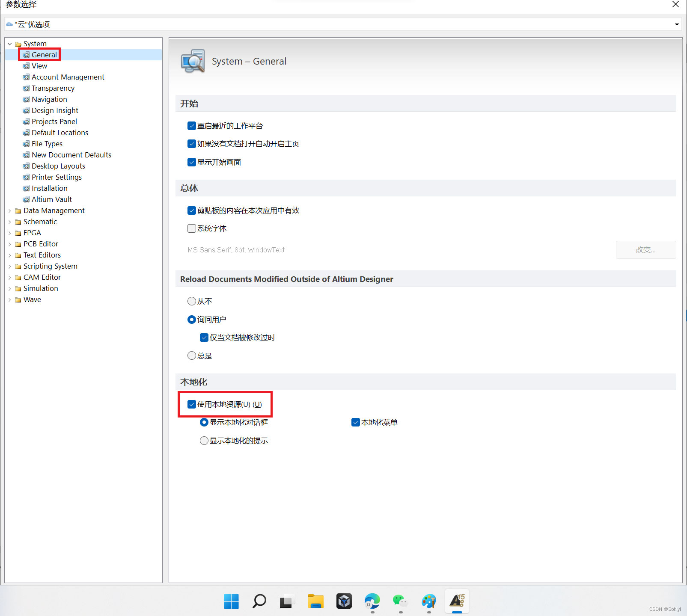This screenshot has width=687, height=616.
Task: Toggle the 使用本地资源(U) checkbox
Action: [x=192, y=404]
